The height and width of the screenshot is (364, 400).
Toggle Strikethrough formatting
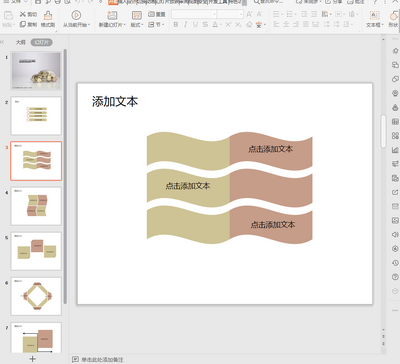[x=205, y=25]
